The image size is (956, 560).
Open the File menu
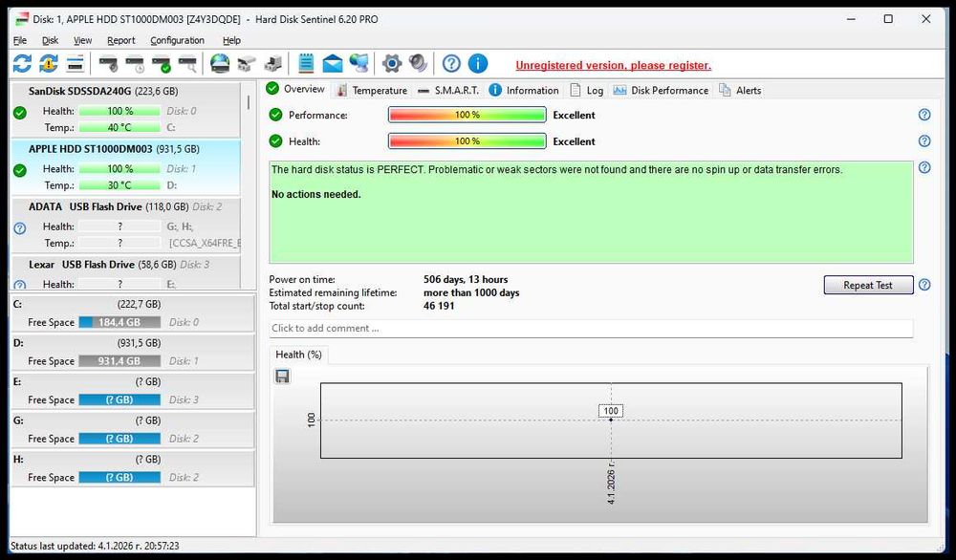(x=20, y=40)
